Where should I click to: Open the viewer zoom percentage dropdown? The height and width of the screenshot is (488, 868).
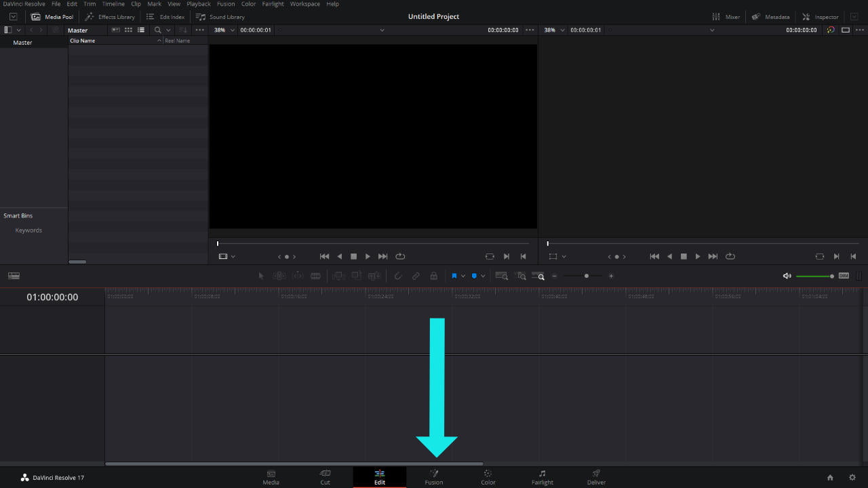(x=223, y=30)
